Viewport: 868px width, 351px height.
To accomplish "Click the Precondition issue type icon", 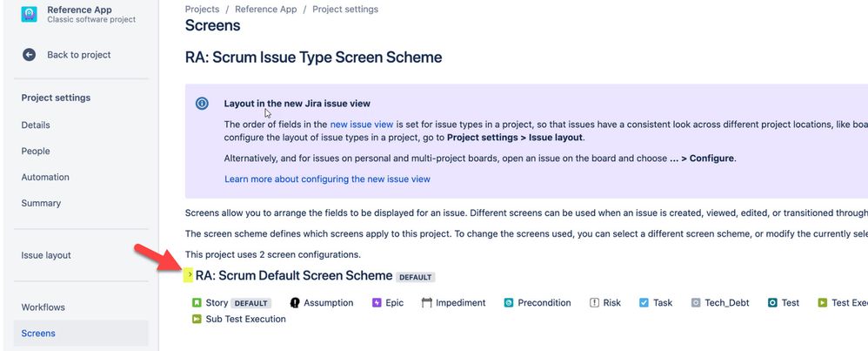I will [509, 303].
